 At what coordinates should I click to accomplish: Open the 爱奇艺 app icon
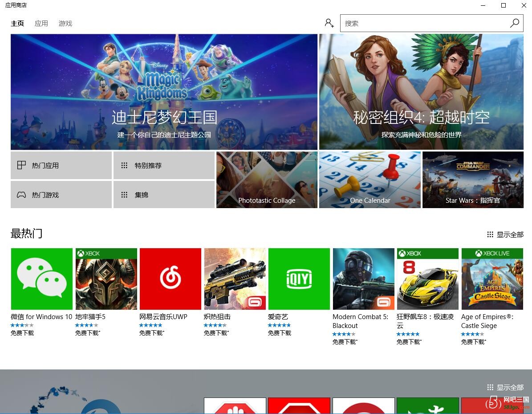pyautogui.click(x=299, y=279)
